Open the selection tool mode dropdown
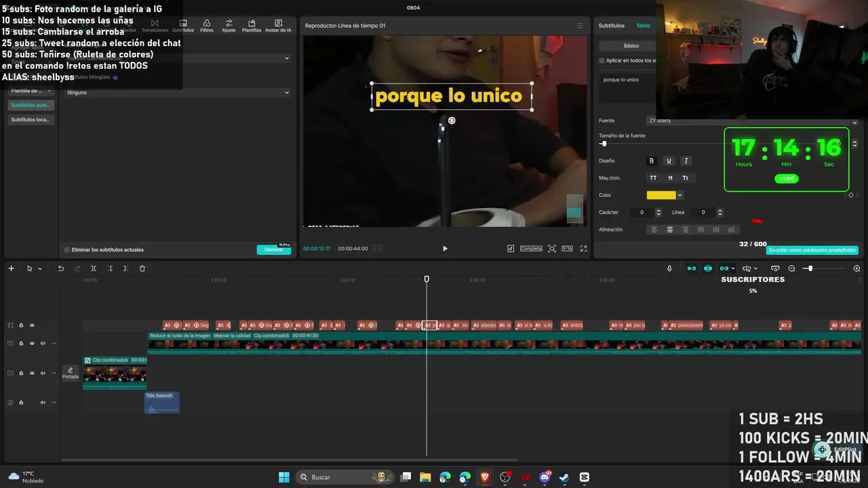The height and width of the screenshot is (488, 868). pyautogui.click(x=40, y=268)
